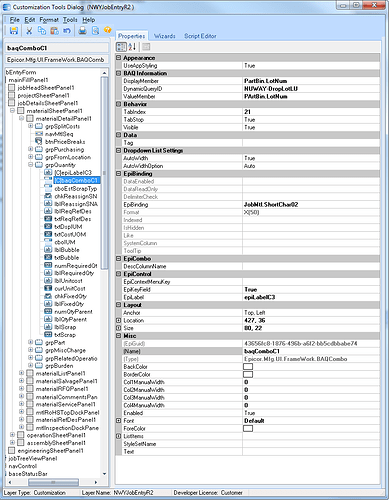The height and width of the screenshot is (500, 389).
Task: Click the tree scroll down arrow
Action: point(104,474)
